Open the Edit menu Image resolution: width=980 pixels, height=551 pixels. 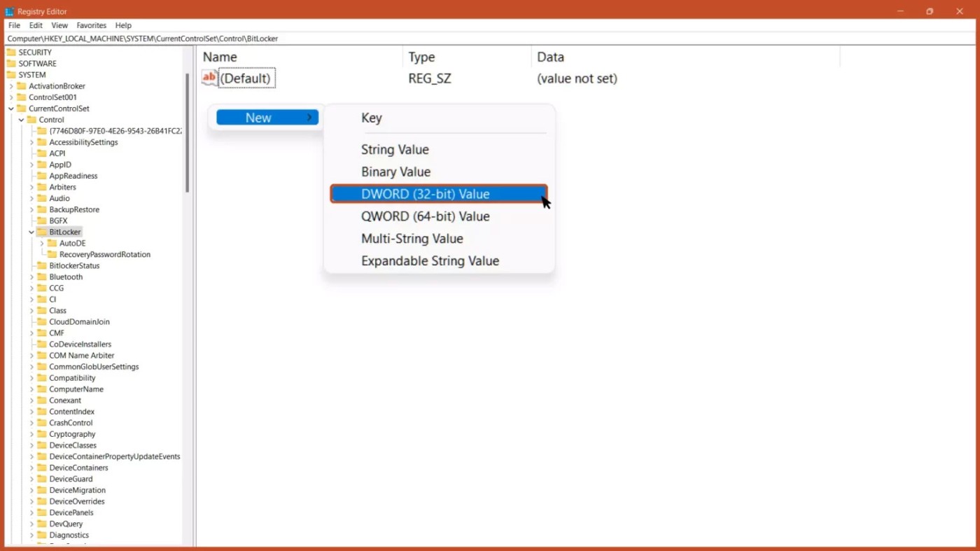click(x=36, y=25)
